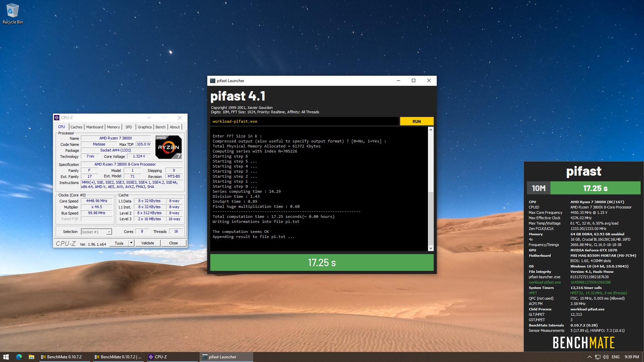The image size is (644, 362).
Task: Click the Validate button in CPU-Z
Action: click(x=148, y=243)
